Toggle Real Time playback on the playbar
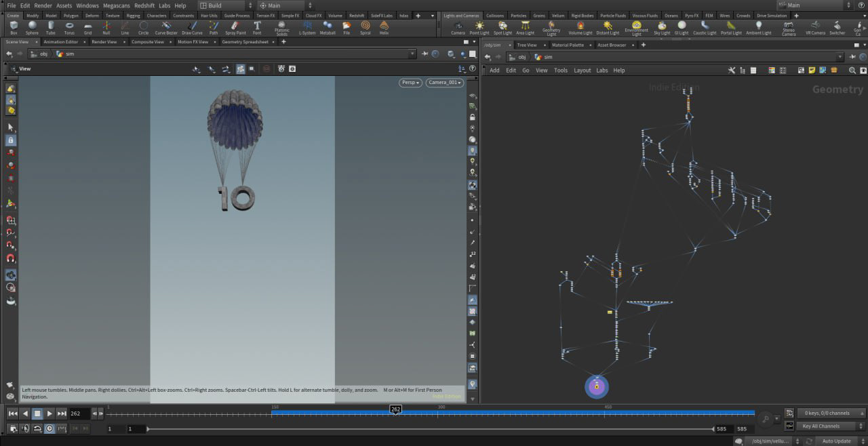 (x=49, y=428)
